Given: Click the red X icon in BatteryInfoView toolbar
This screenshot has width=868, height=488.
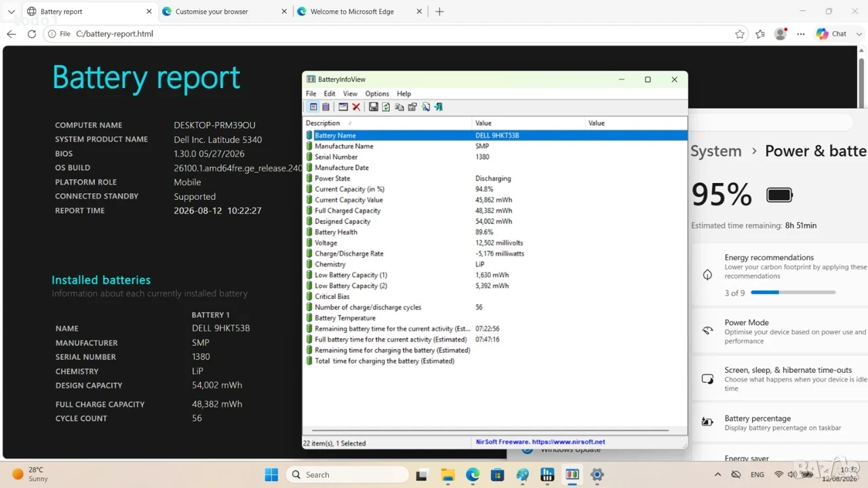Looking at the screenshot, I should pos(356,107).
